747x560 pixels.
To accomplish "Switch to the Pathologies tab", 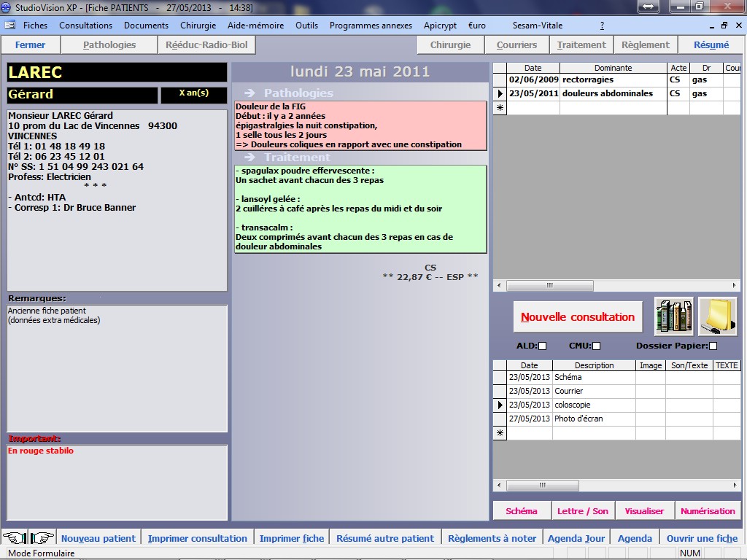I will (109, 45).
